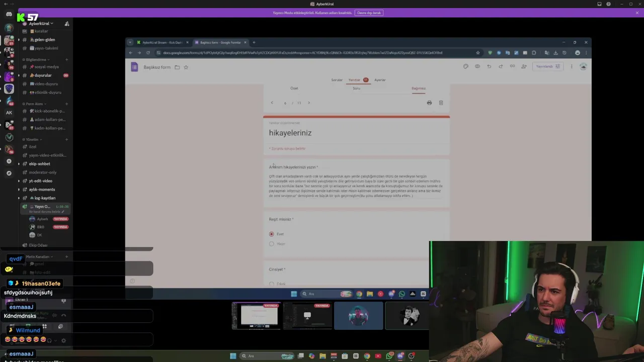Open the ekip-sohbet channel

click(x=39, y=164)
